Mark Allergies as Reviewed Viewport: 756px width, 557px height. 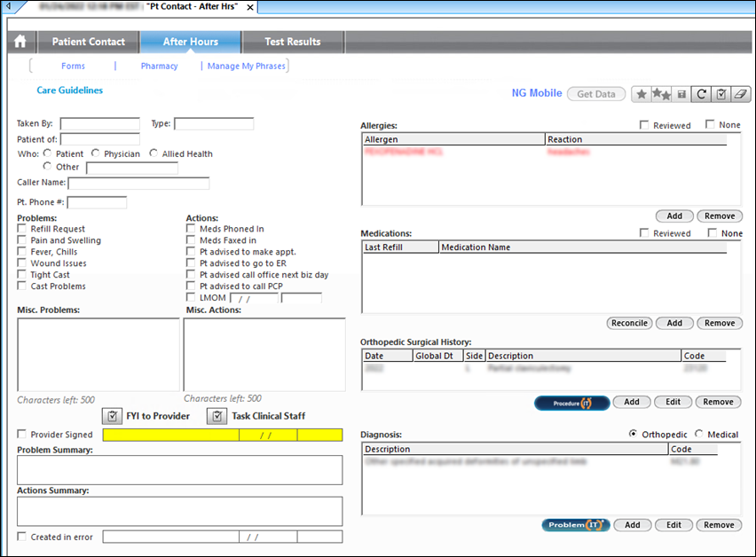(644, 125)
